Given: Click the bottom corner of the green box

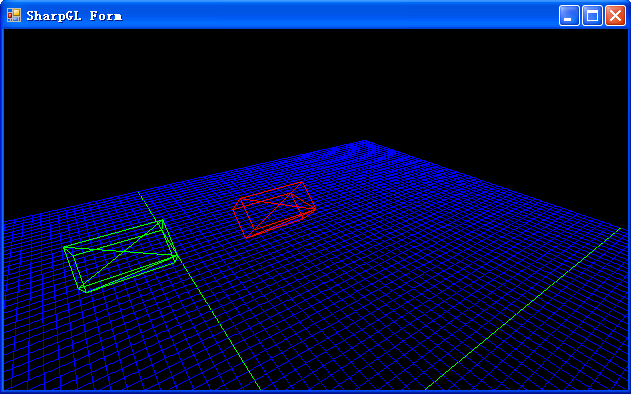Looking at the screenshot, I should pyautogui.click(x=85, y=291).
